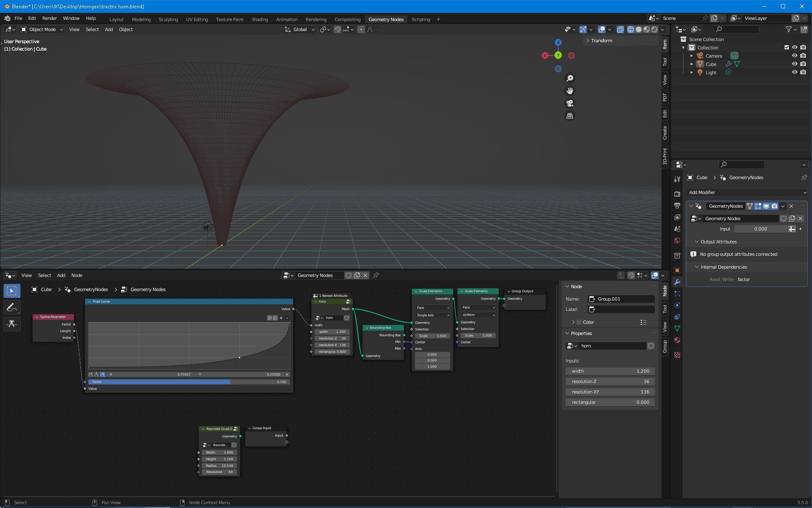Screen dimensions: 812x508
Task: Open viewport Object menu
Action: click(x=126, y=29)
